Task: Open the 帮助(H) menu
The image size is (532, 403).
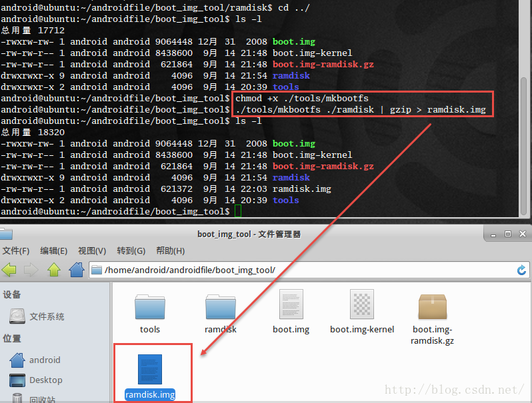Action: coord(170,251)
